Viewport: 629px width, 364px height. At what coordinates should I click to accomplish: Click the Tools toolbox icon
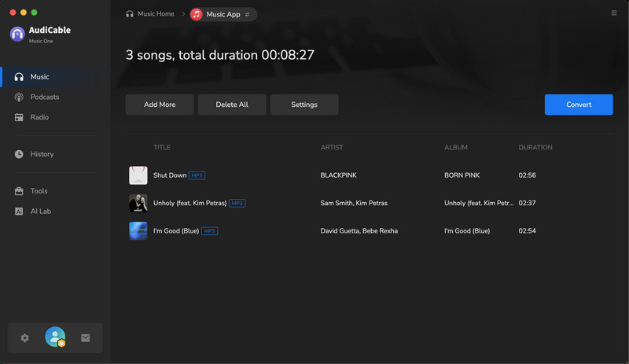click(19, 191)
